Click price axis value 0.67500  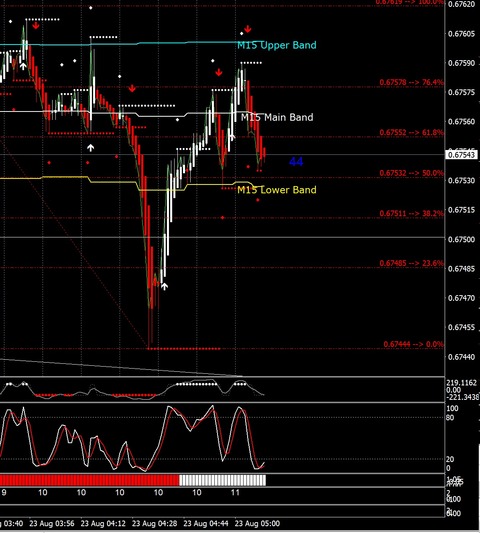tap(461, 239)
